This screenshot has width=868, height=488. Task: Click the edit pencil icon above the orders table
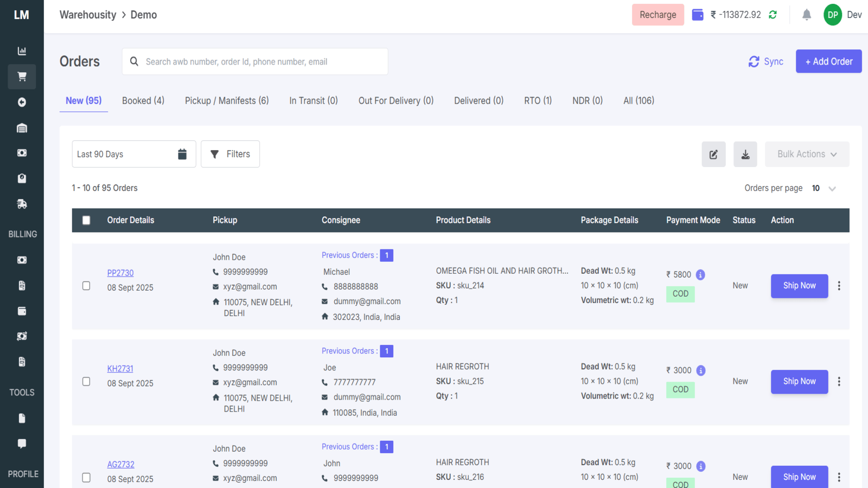coord(713,154)
